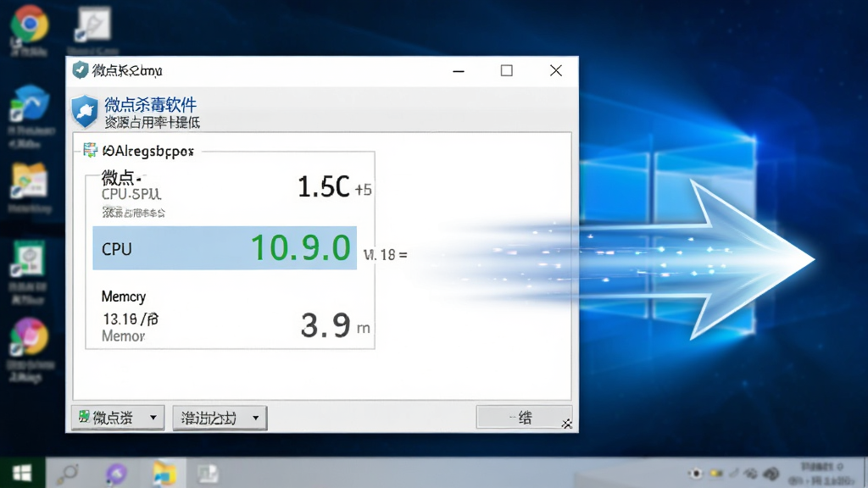Click the large blue shield logo

[x=85, y=111]
